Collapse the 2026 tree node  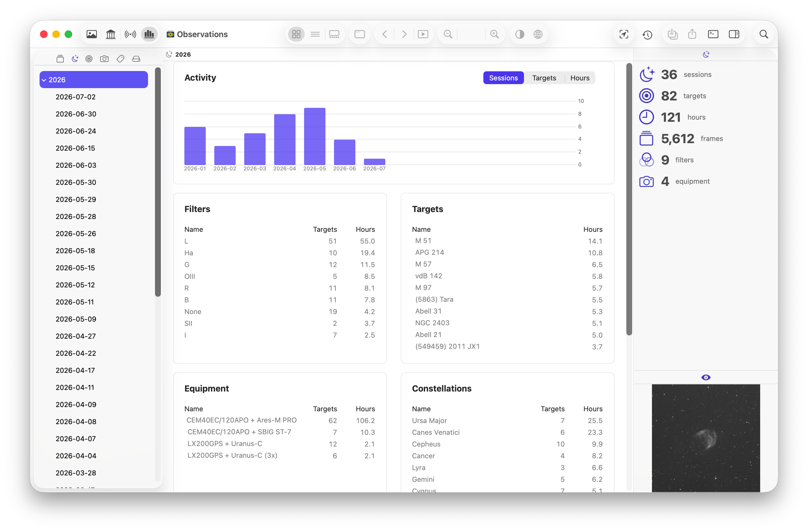pyautogui.click(x=44, y=80)
